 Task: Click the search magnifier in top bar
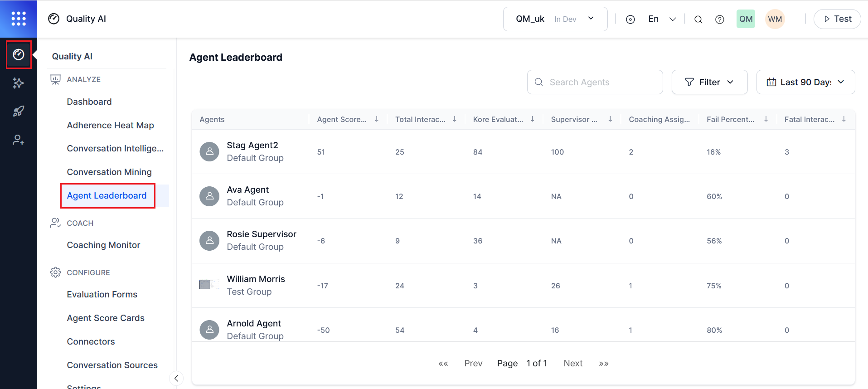pos(698,19)
